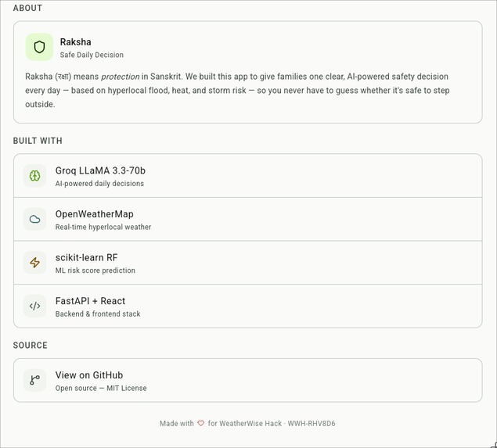This screenshot has height=448, width=497.
Task: Select the FastAPI + React title
Action: point(90,301)
